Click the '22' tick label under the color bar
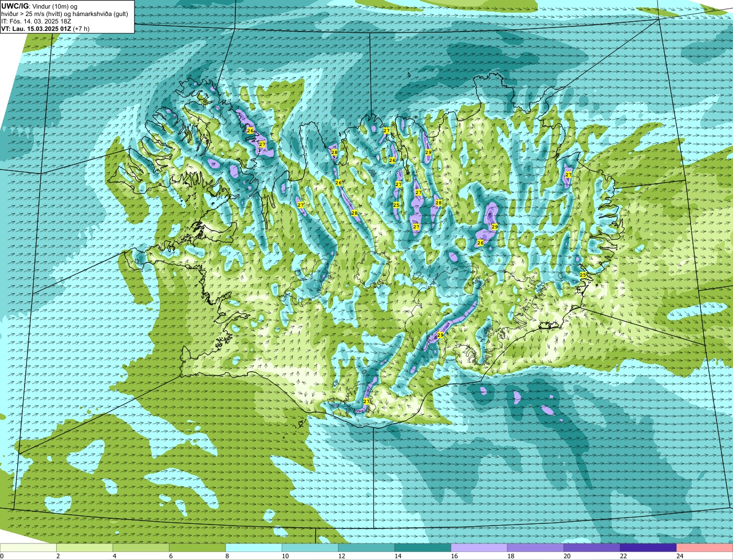 623,556
